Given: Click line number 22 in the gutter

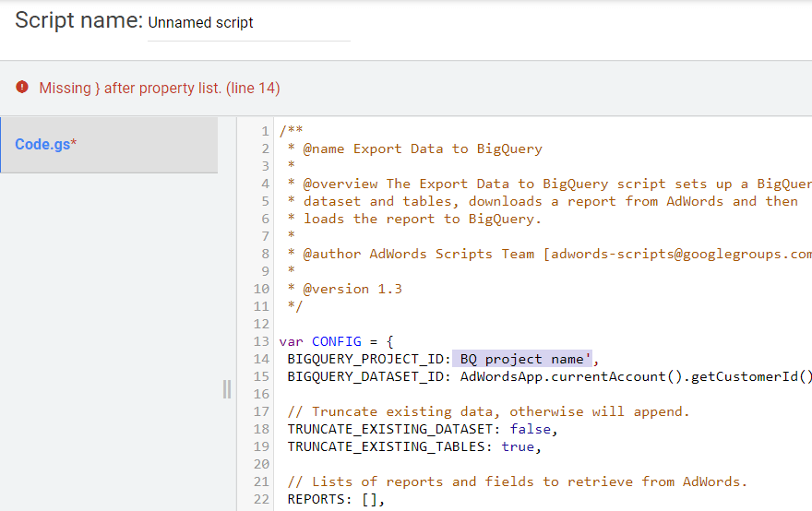Looking at the screenshot, I should tap(261, 499).
